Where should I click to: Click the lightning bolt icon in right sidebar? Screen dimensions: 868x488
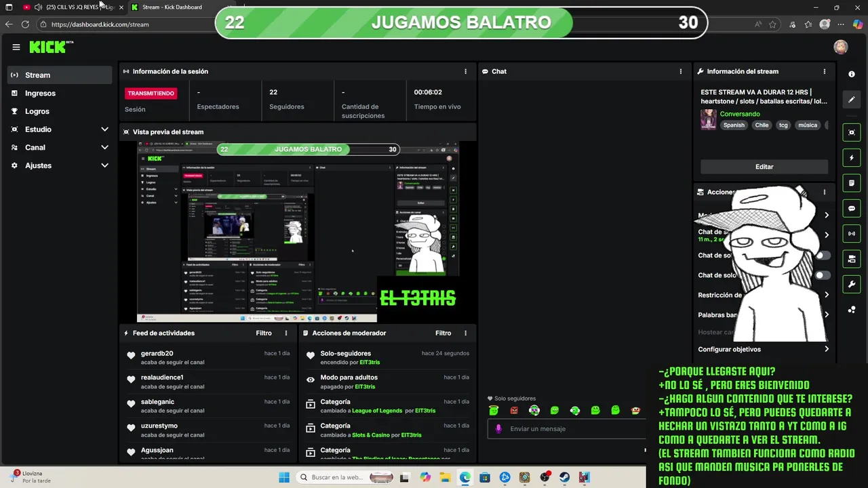coord(852,158)
